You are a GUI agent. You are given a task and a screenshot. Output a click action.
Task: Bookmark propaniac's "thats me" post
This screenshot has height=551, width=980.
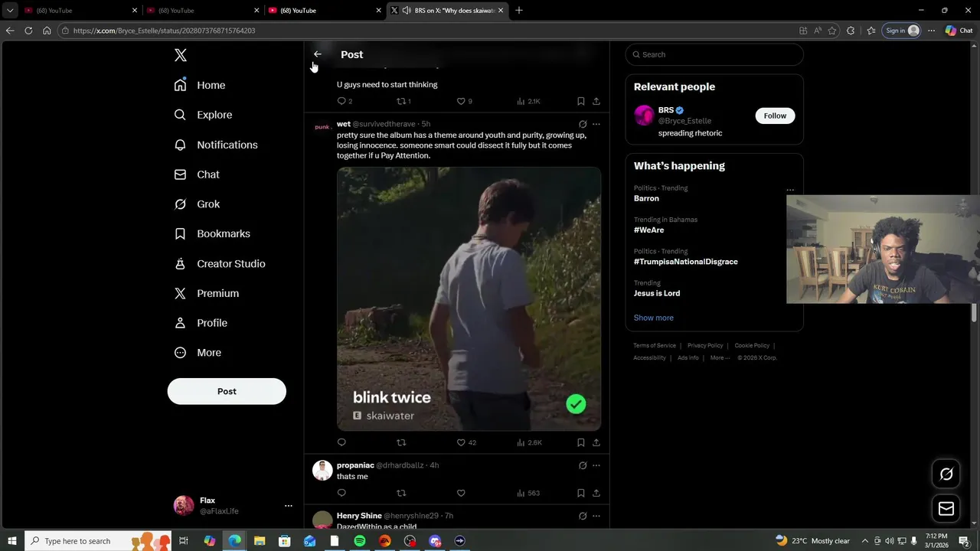[x=581, y=493]
